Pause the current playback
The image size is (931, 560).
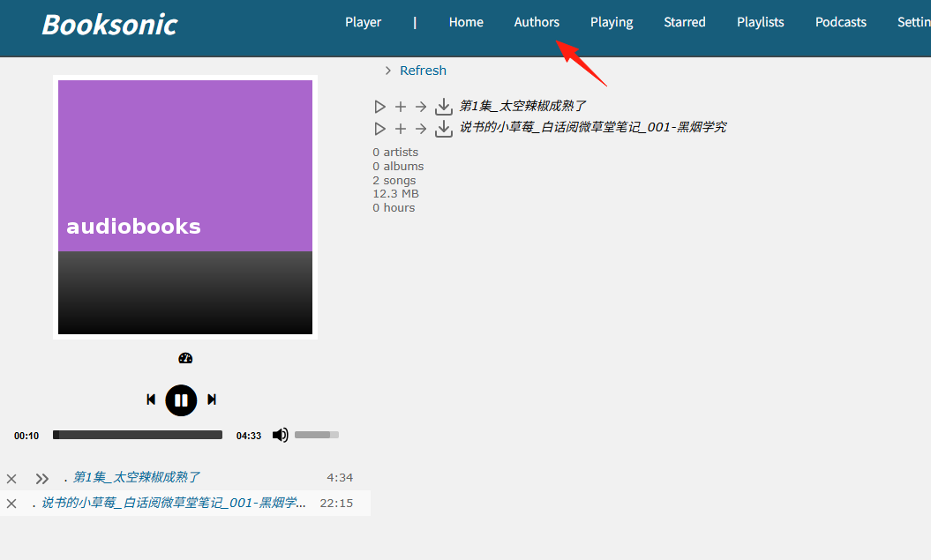[x=181, y=400]
